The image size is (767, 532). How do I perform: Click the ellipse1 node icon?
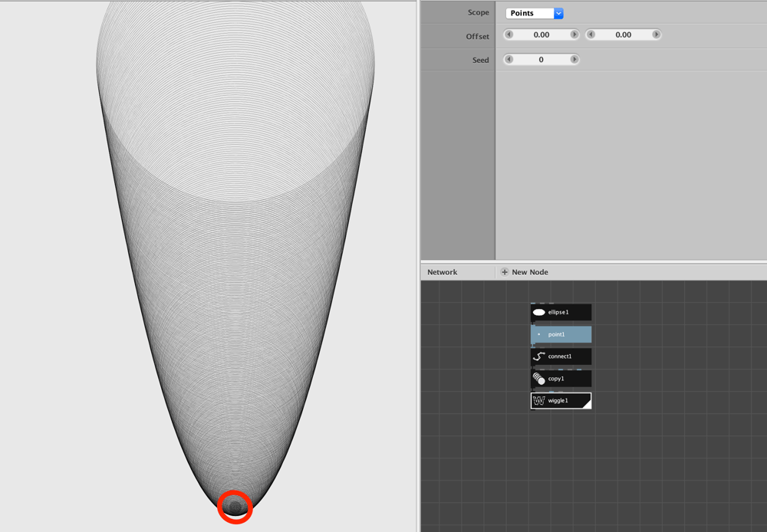[x=538, y=313]
